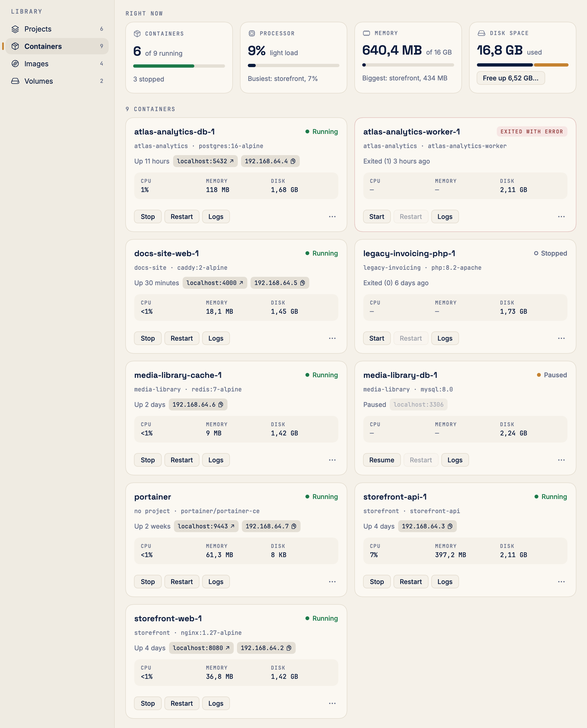Open Projects in the Library sidebar
Viewport: 587px width, 728px height.
pos(57,29)
